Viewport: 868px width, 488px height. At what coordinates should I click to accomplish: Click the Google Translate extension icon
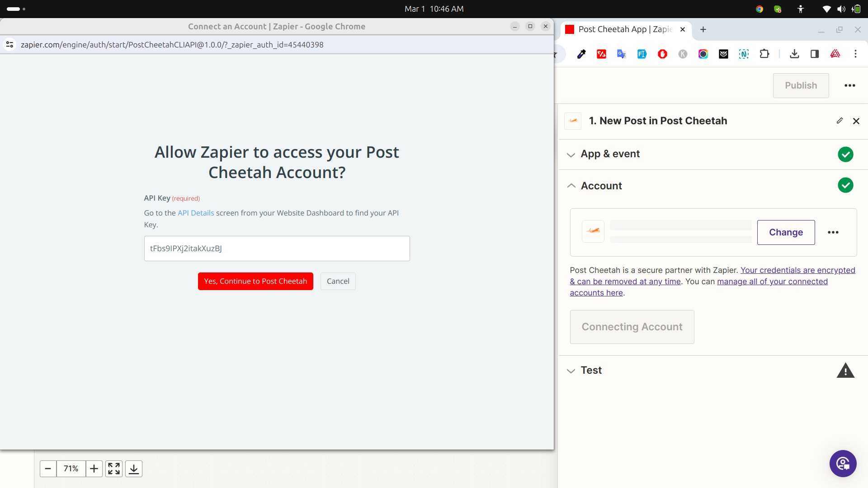[x=622, y=54]
